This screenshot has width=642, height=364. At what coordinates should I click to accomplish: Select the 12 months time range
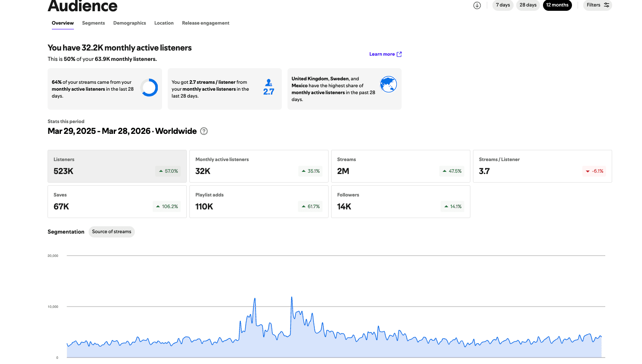(x=557, y=5)
